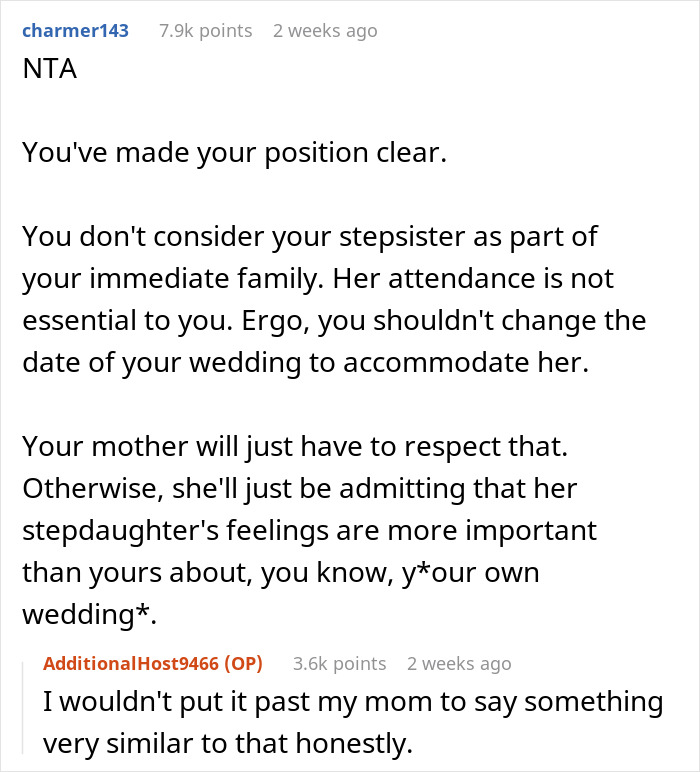Click the reply's 3.6k points score
700x772 pixels.
[339, 664]
